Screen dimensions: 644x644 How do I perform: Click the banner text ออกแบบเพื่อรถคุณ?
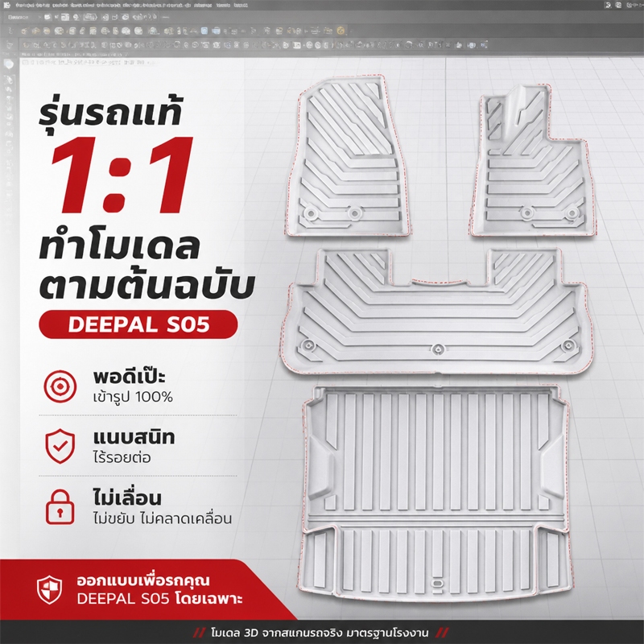(143, 580)
